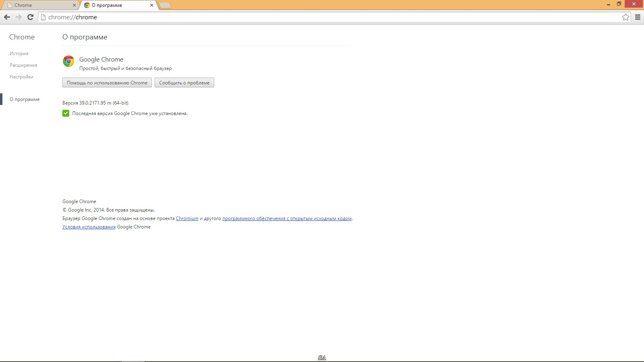Screen dimensions: 644x362
Task: Go to 'Настройки' in the sidebar
Action: (x=21, y=77)
